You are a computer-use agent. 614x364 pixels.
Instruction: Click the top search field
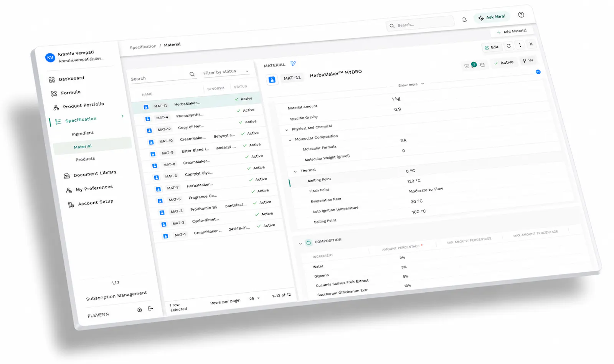(420, 24)
